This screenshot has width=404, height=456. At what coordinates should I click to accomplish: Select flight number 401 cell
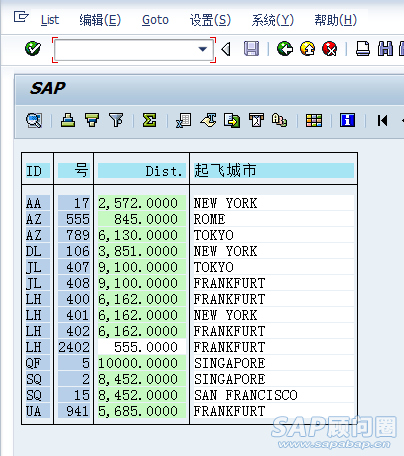[74, 315]
